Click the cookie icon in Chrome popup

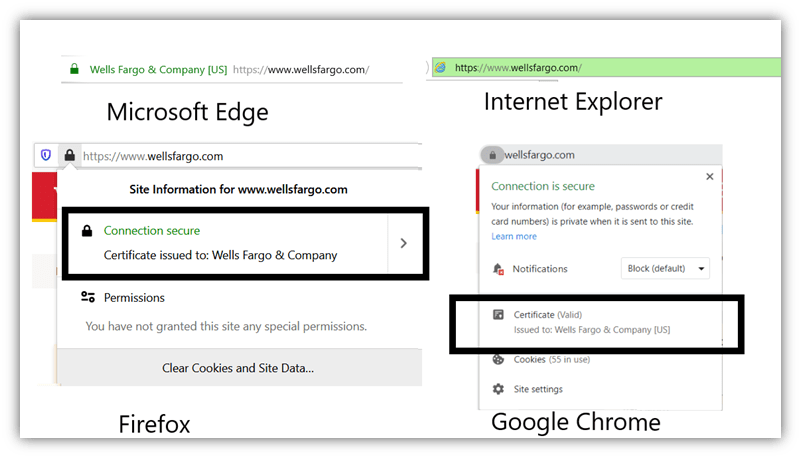click(498, 359)
